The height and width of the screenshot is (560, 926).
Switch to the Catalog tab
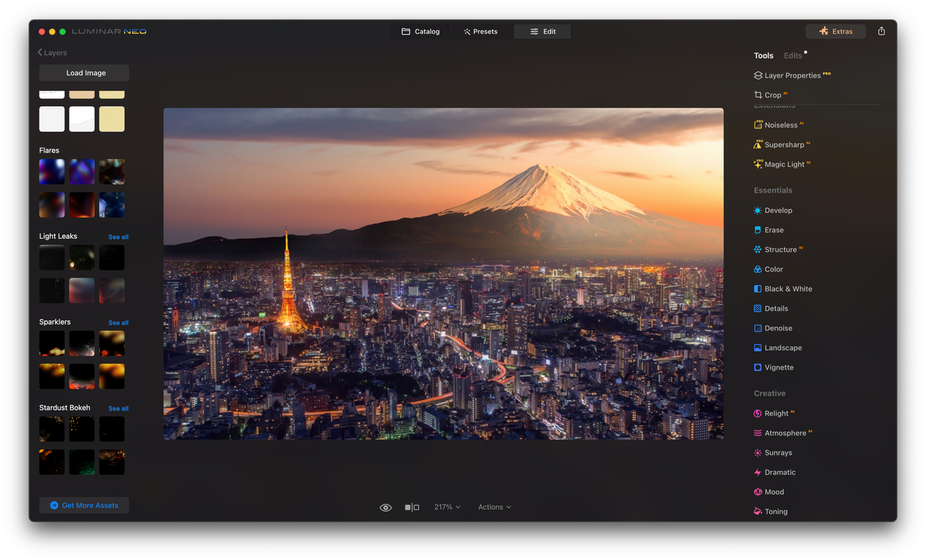pyautogui.click(x=420, y=31)
